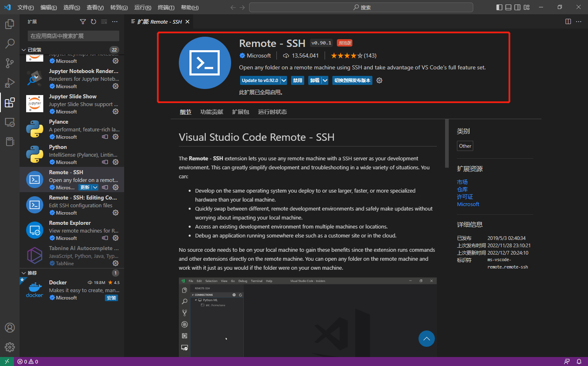Viewport: 588px width, 366px height.
Task: Click the filter extensions funnel icon
Action: coord(83,22)
